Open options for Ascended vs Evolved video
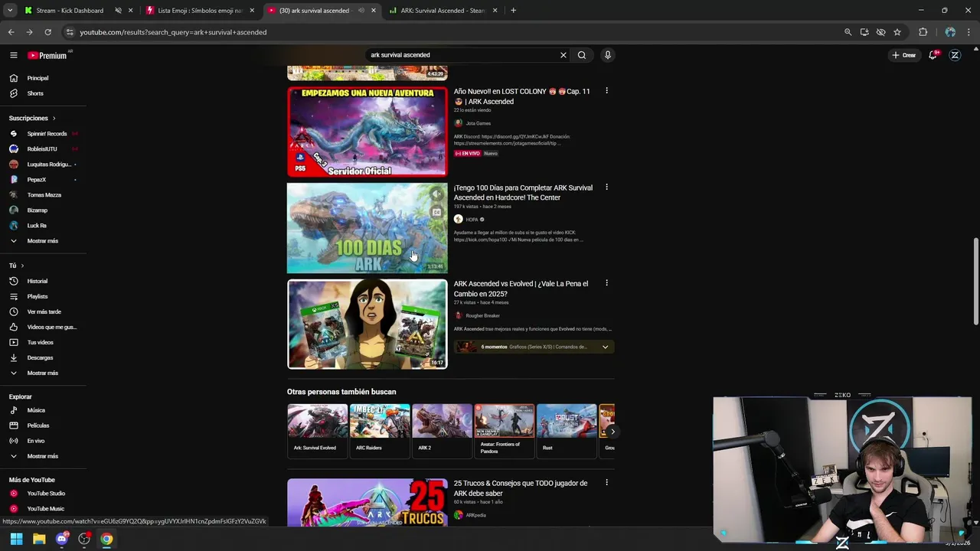This screenshot has height=551, width=980. (606, 283)
